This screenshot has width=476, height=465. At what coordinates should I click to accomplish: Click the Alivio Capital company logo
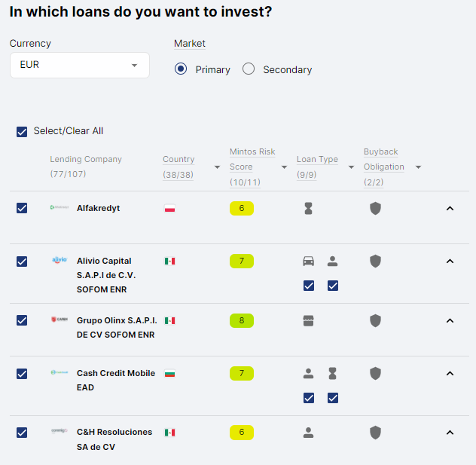click(59, 260)
